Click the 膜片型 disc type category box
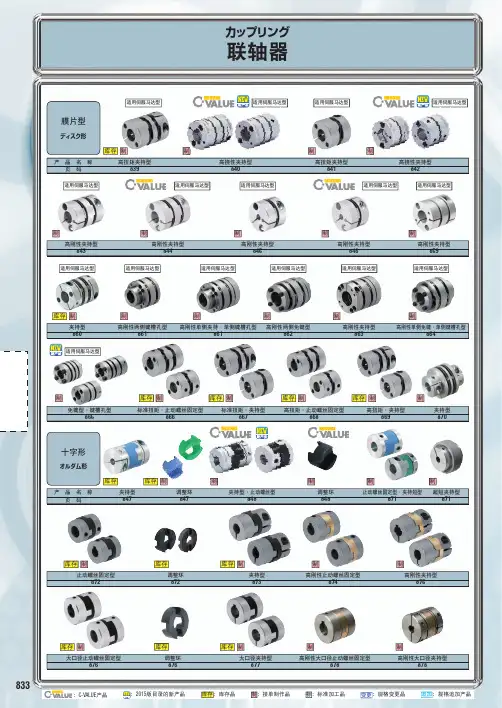This screenshot has height=708, width=502. [x=74, y=128]
